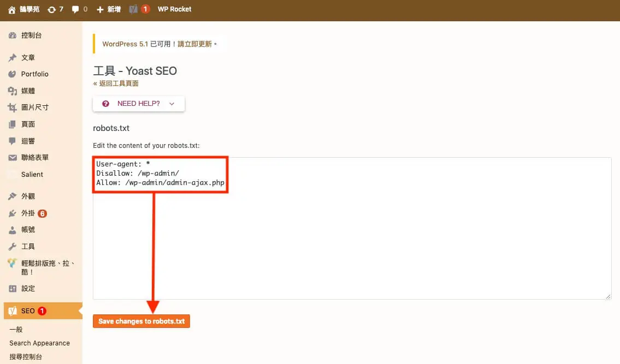
Task: Click the pushpin icon for posts
Action: (12, 57)
